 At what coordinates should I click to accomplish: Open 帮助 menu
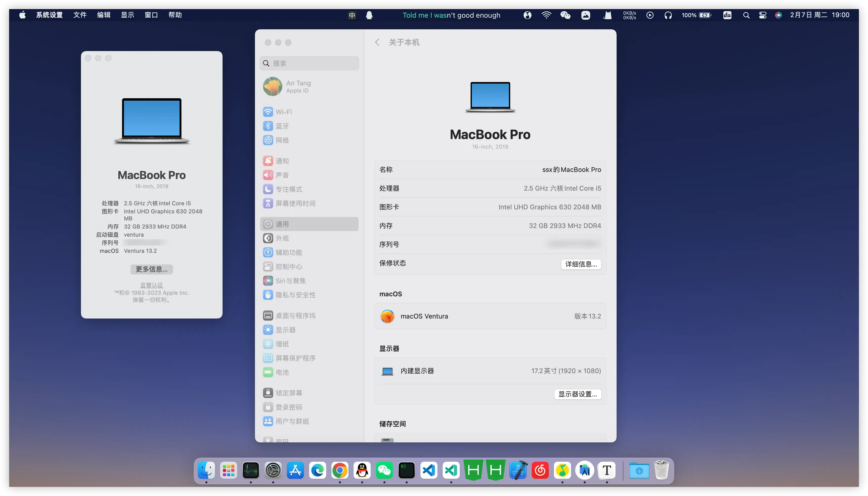tap(175, 15)
